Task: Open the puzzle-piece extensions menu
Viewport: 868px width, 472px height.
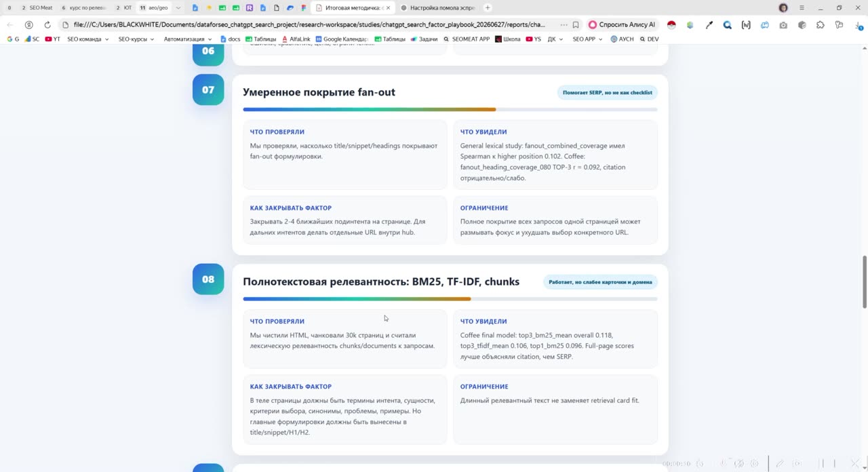Action: click(x=821, y=25)
